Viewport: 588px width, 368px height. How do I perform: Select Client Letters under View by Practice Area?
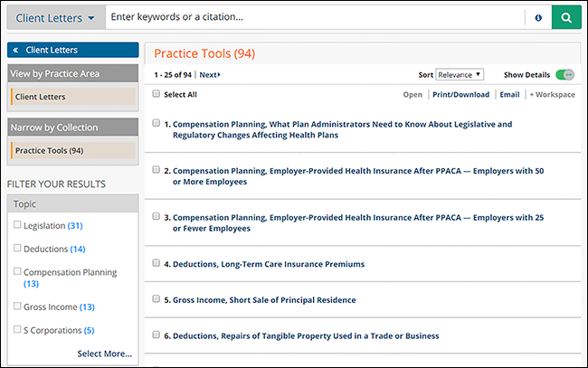point(41,96)
